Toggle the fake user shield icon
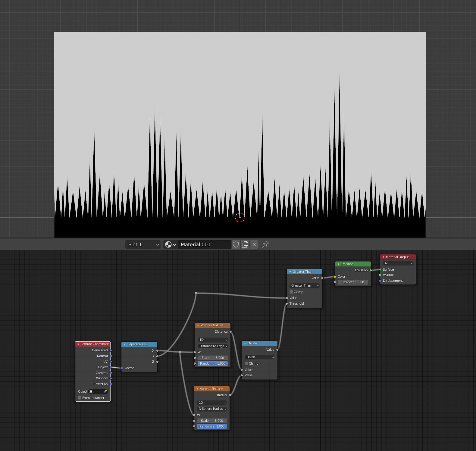This screenshot has width=476, height=451. pos(236,244)
